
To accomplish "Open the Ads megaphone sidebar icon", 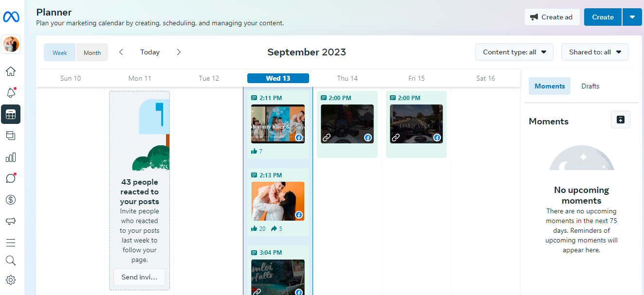I will (11, 221).
